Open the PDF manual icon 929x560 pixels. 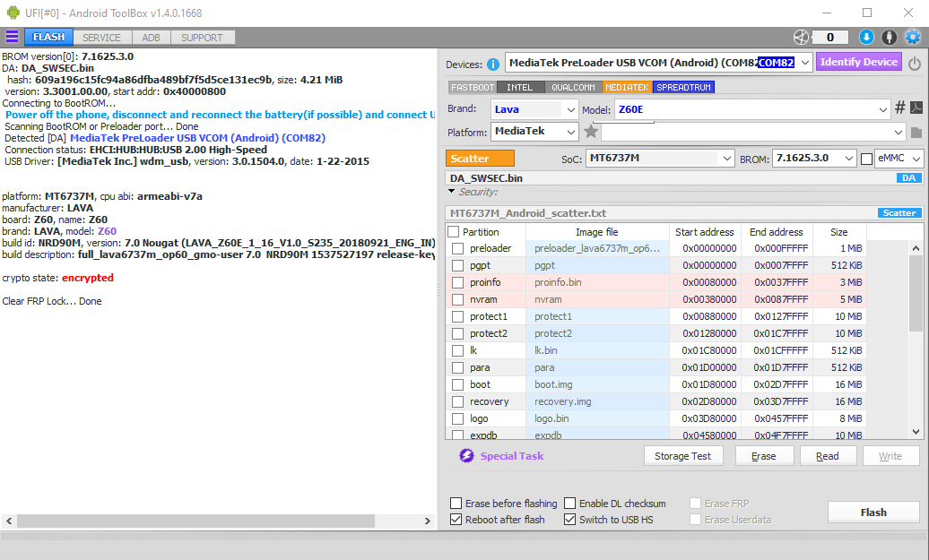[x=916, y=108]
